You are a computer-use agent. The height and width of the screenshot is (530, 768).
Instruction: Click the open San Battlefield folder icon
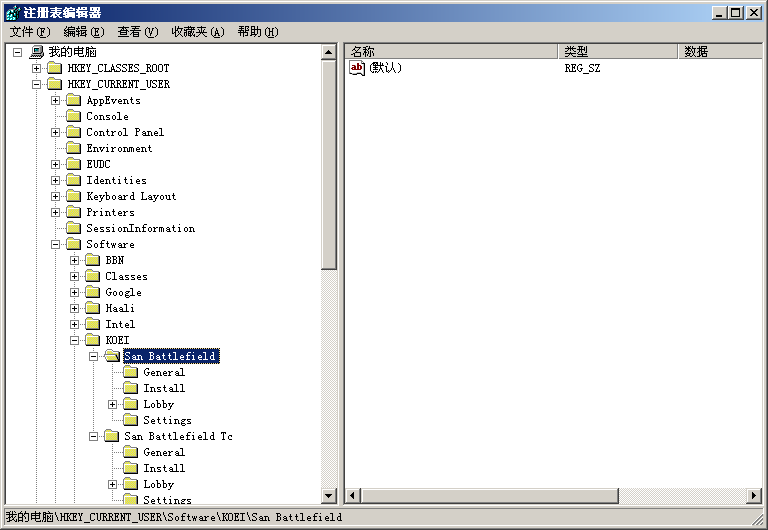point(111,356)
